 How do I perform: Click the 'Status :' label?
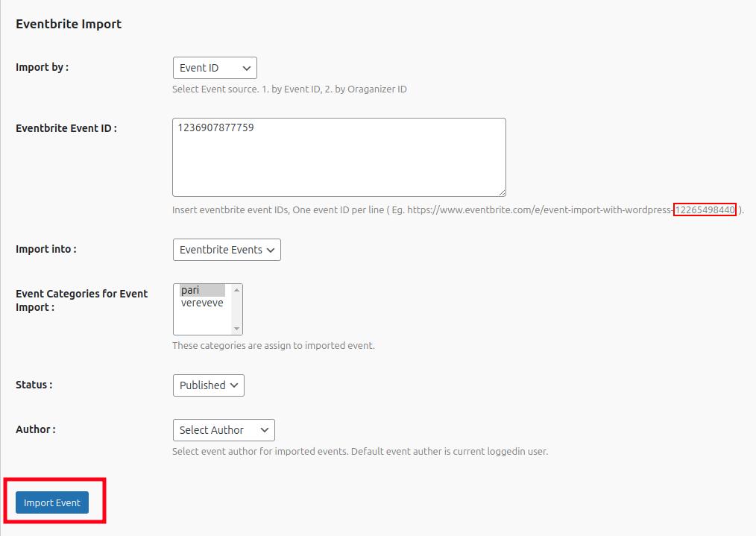(x=34, y=385)
